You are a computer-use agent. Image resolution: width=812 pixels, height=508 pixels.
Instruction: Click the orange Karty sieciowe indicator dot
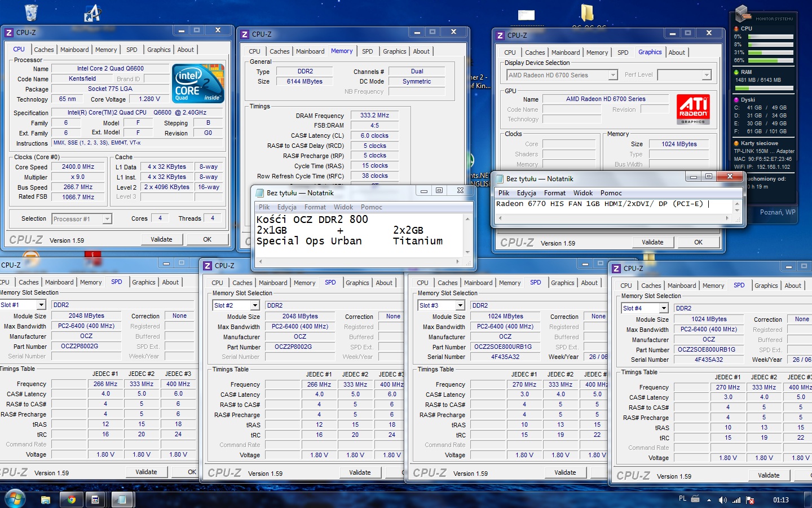tap(736, 143)
